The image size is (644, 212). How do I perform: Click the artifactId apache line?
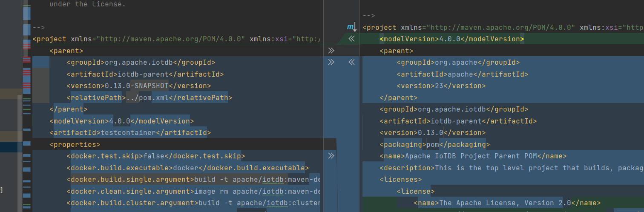point(463,74)
